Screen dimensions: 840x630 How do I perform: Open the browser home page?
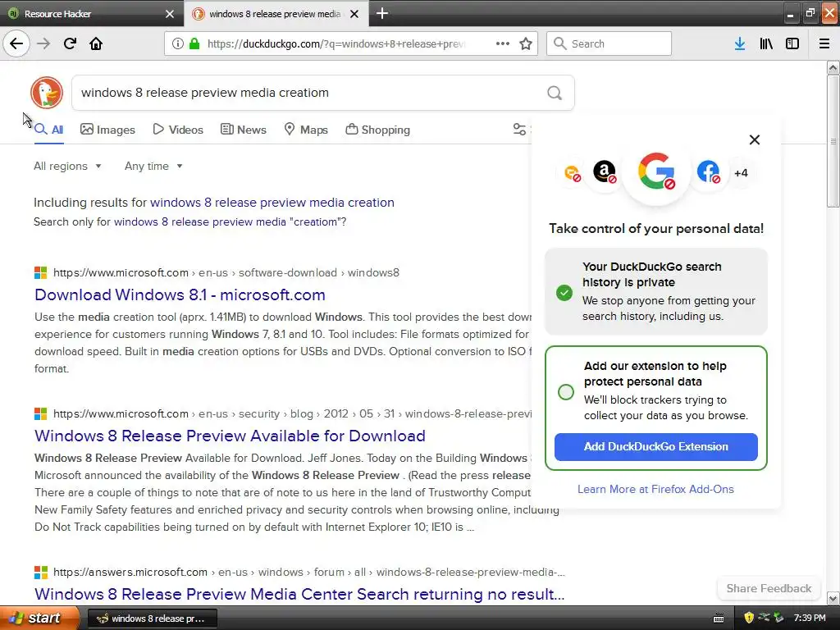[96, 43]
